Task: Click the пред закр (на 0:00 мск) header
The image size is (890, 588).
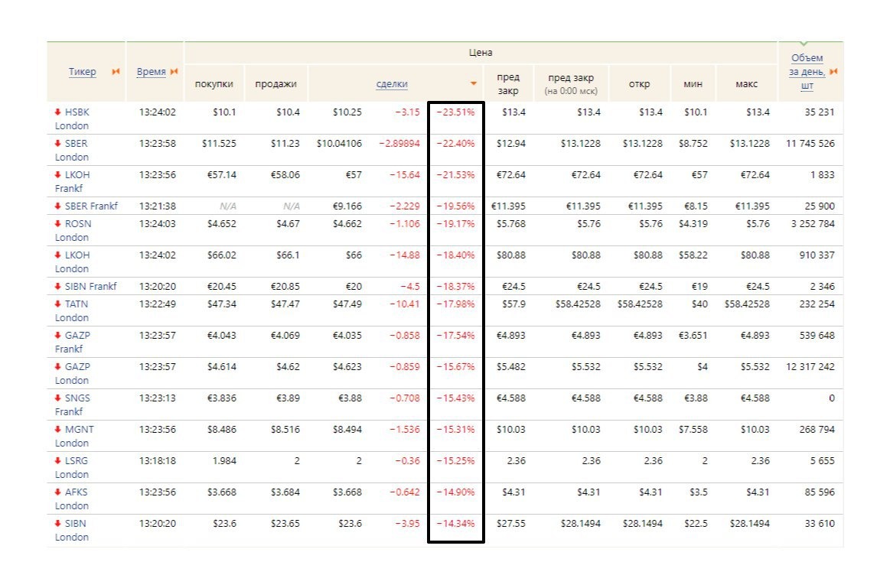Action: tap(570, 84)
